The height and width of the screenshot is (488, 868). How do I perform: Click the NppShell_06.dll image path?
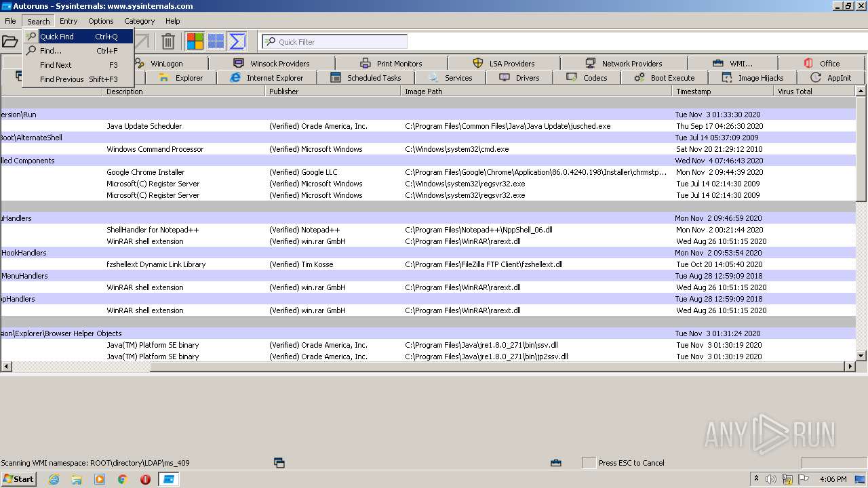(479, 230)
